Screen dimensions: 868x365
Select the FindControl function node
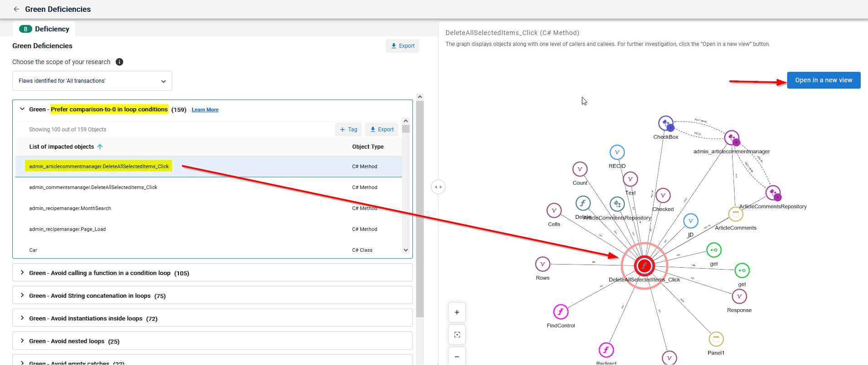[x=561, y=312]
